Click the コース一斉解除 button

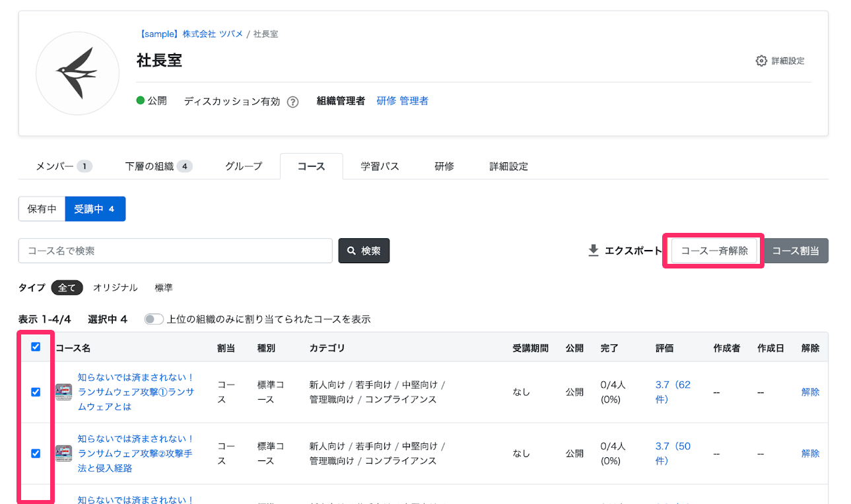[714, 251]
